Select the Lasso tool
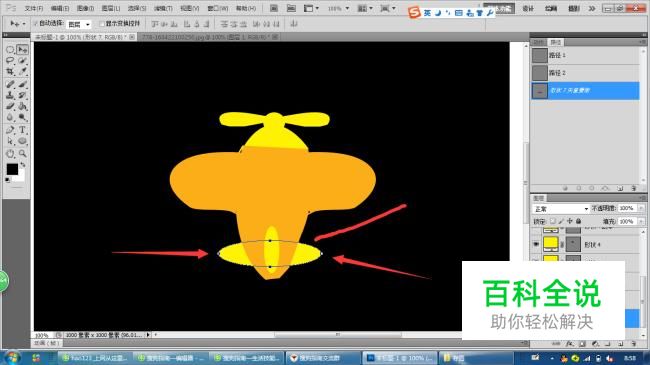650x365 pixels. pos(10,61)
